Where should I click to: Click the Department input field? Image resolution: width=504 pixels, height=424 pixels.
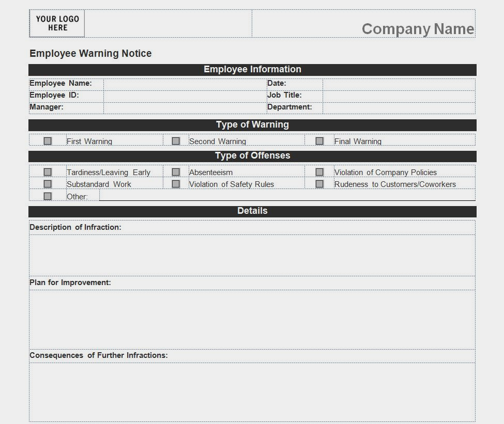tap(399, 107)
